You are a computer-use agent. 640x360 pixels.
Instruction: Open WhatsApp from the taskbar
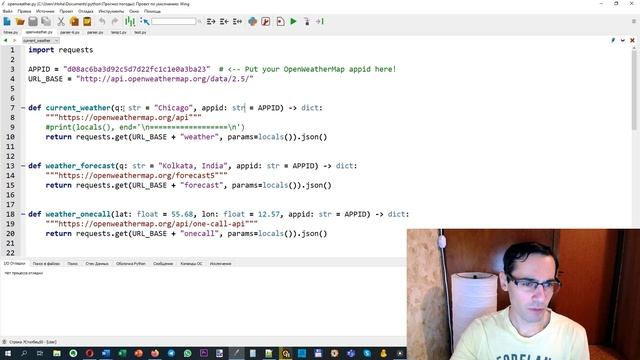(187, 353)
